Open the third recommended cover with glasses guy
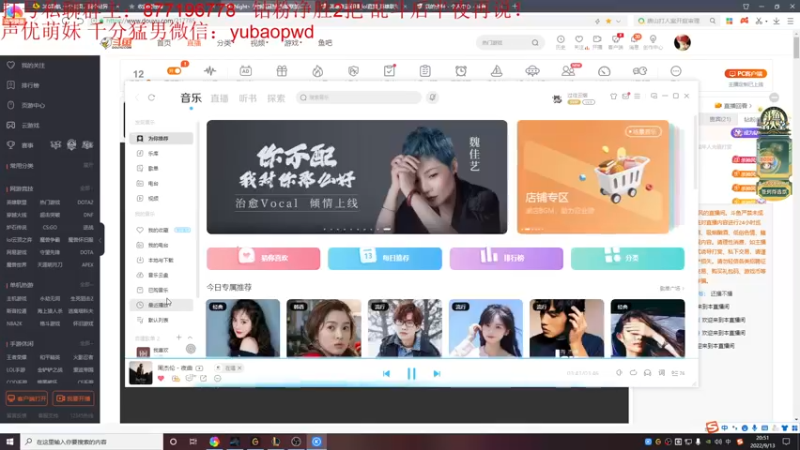 point(405,328)
